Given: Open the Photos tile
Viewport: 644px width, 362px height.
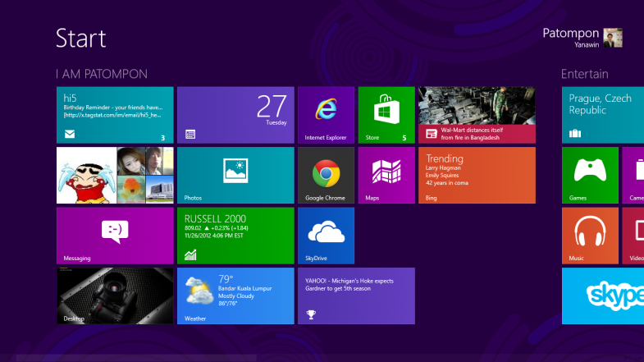Looking at the screenshot, I should pos(235,175).
